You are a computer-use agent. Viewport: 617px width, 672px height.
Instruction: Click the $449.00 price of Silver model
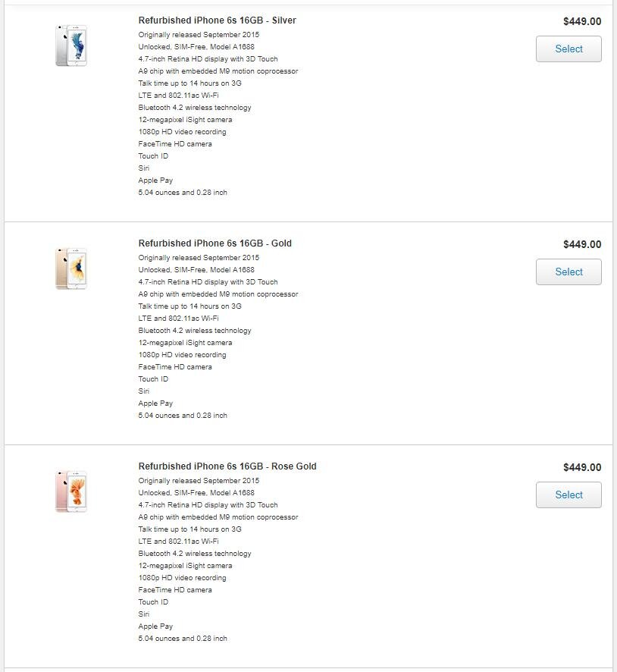[x=581, y=21]
